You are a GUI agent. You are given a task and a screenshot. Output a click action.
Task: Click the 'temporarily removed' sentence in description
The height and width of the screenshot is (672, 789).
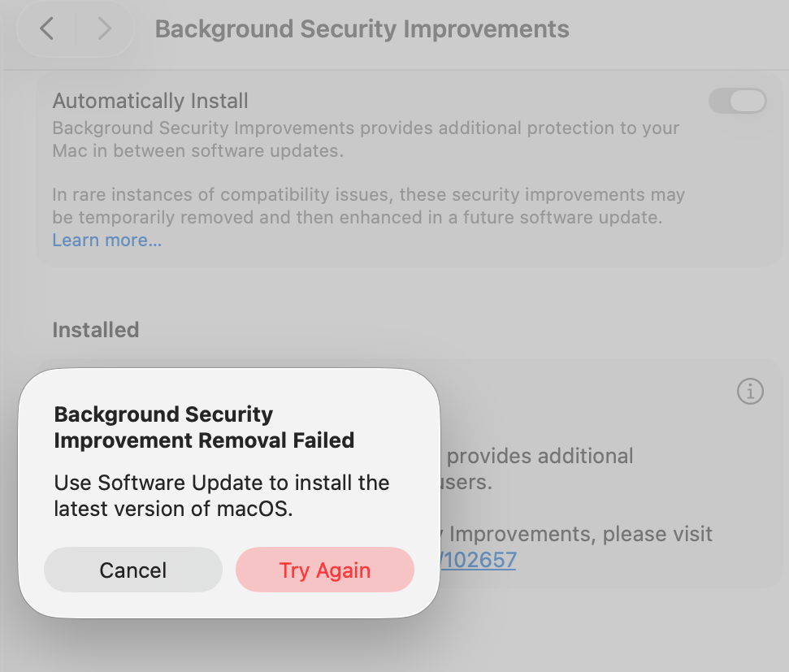[358, 218]
